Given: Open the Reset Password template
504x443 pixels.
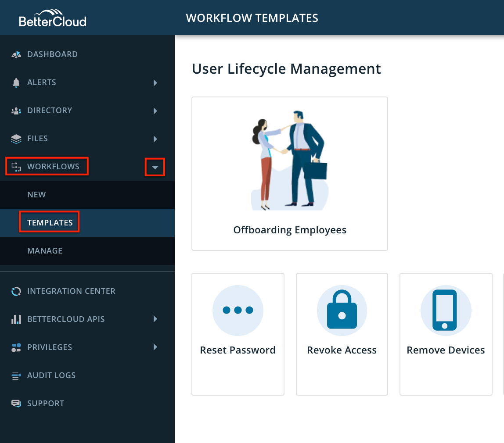Looking at the screenshot, I should [x=238, y=334].
